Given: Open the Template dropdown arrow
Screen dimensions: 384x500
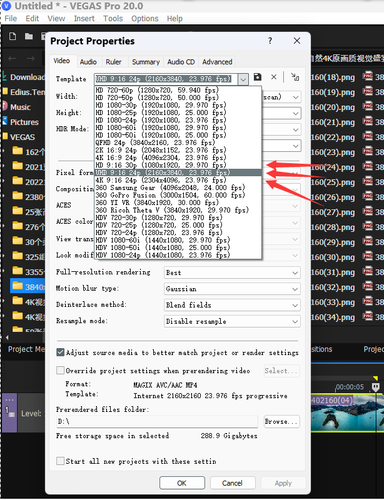Looking at the screenshot, I should [x=243, y=79].
